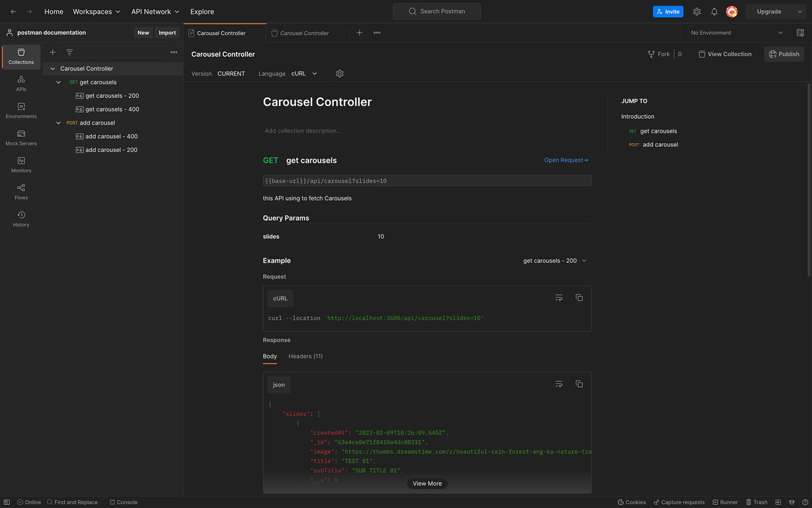This screenshot has width=812, height=508.
Task: Open the user avatar menu
Action: (732, 11)
